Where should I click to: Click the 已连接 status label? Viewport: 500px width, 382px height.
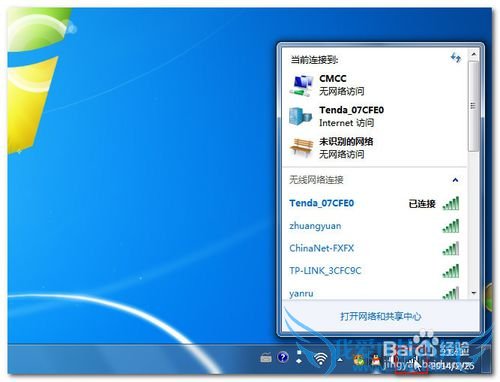click(422, 204)
